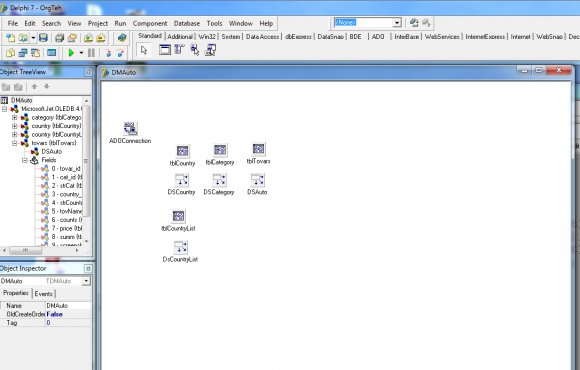Open the Database menu

187,23
